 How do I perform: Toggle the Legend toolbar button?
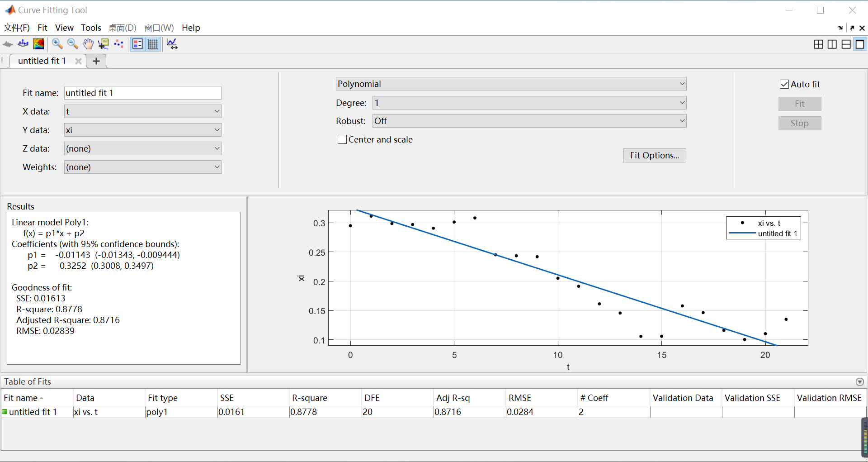click(x=137, y=44)
